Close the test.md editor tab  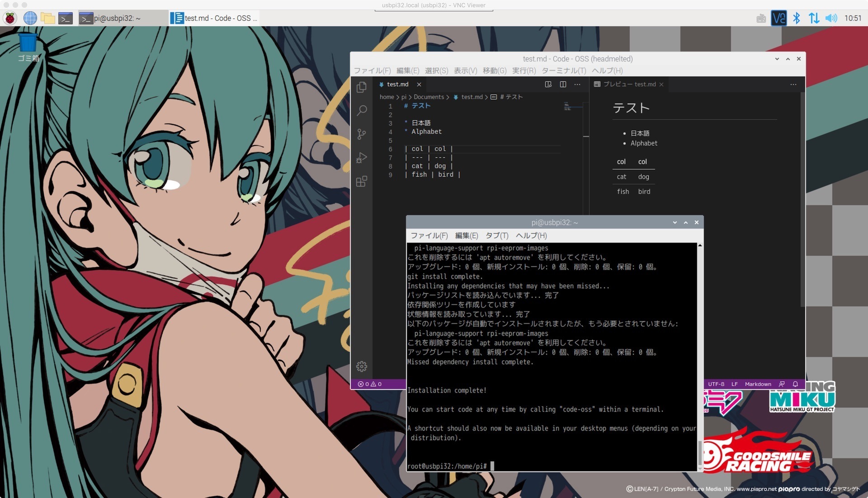coord(419,85)
